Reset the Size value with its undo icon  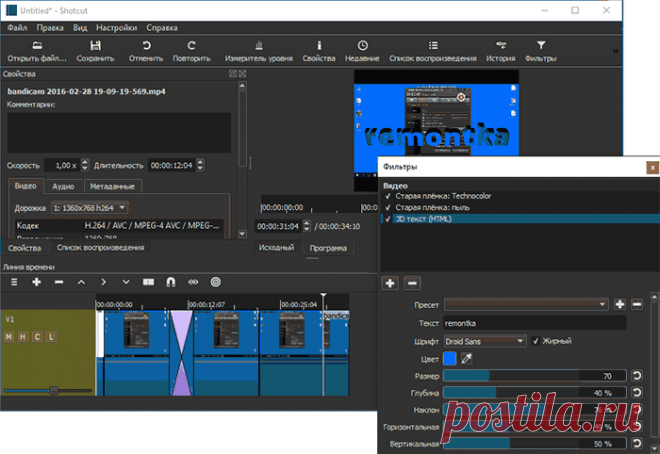pyautogui.click(x=637, y=375)
